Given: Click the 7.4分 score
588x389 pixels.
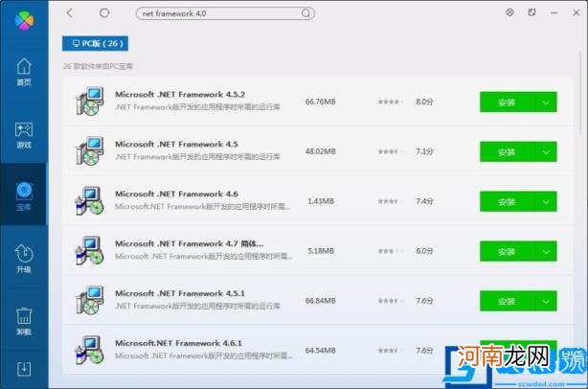Looking at the screenshot, I should 424,201.
